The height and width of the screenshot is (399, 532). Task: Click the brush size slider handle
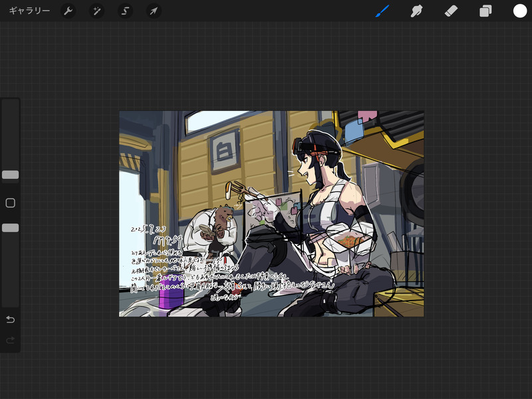(x=11, y=175)
